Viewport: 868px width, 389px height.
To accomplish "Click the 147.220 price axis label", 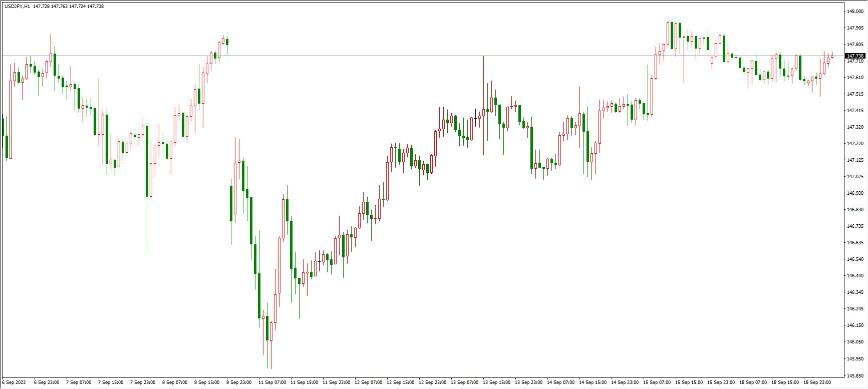I will pyautogui.click(x=855, y=144).
